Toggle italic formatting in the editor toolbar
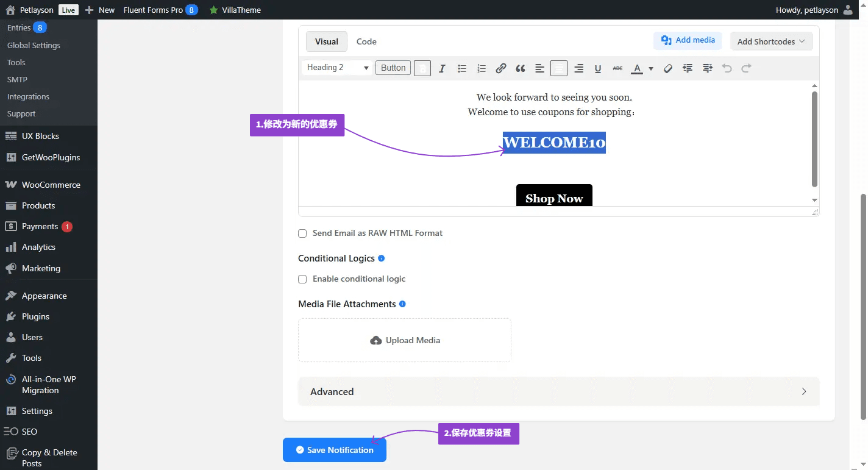The height and width of the screenshot is (470, 868). coord(442,68)
